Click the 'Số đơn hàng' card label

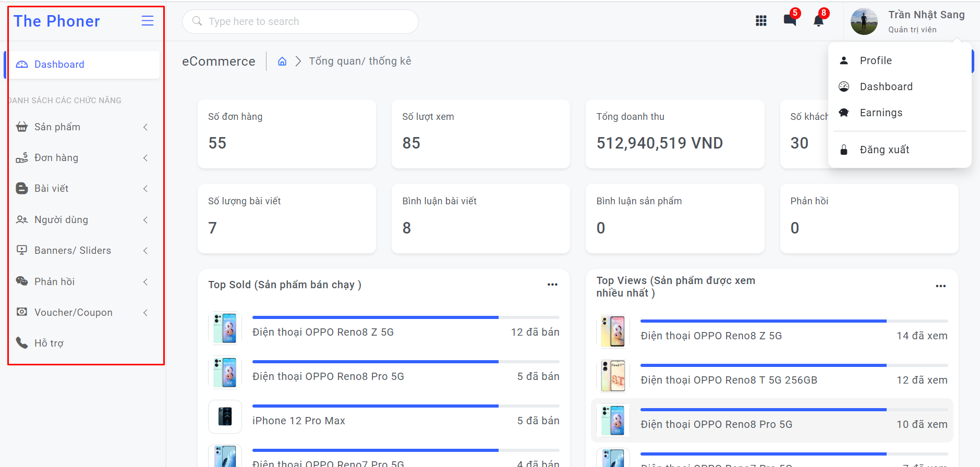pos(235,117)
